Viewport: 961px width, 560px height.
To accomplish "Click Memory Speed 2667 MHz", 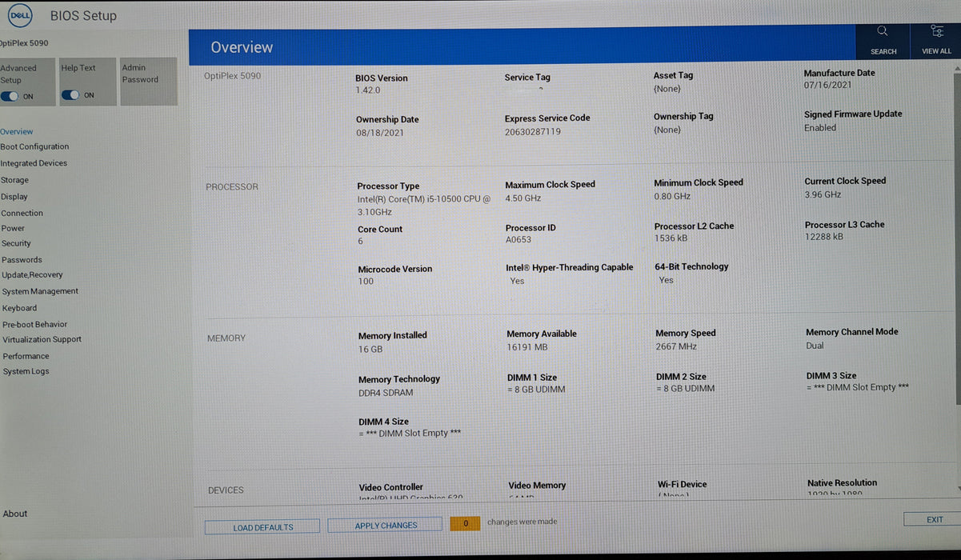I will [x=676, y=346].
